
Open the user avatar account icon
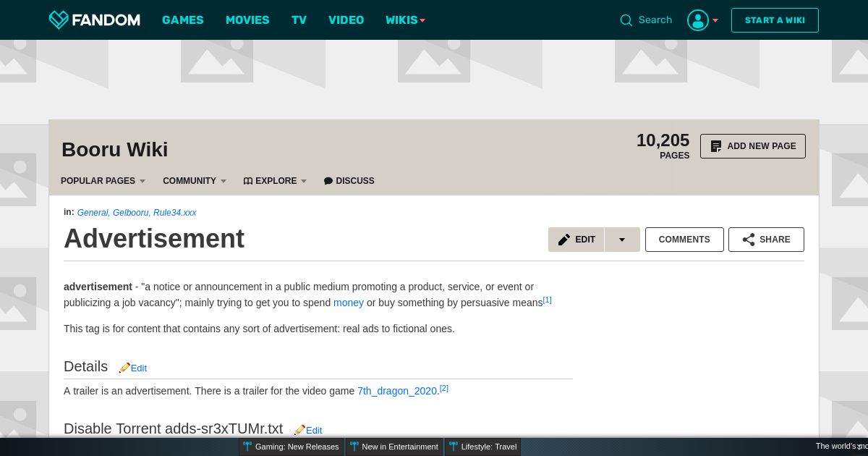click(x=698, y=20)
